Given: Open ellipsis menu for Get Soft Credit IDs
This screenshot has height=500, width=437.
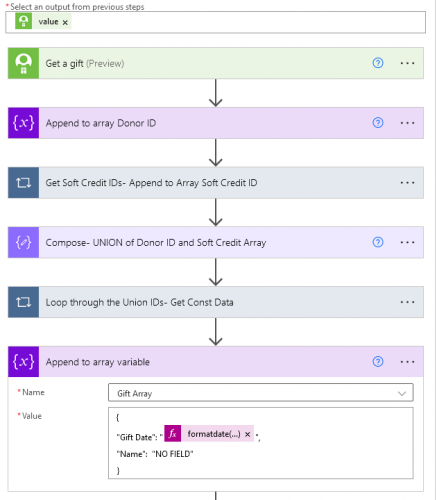Looking at the screenshot, I should pos(407,183).
